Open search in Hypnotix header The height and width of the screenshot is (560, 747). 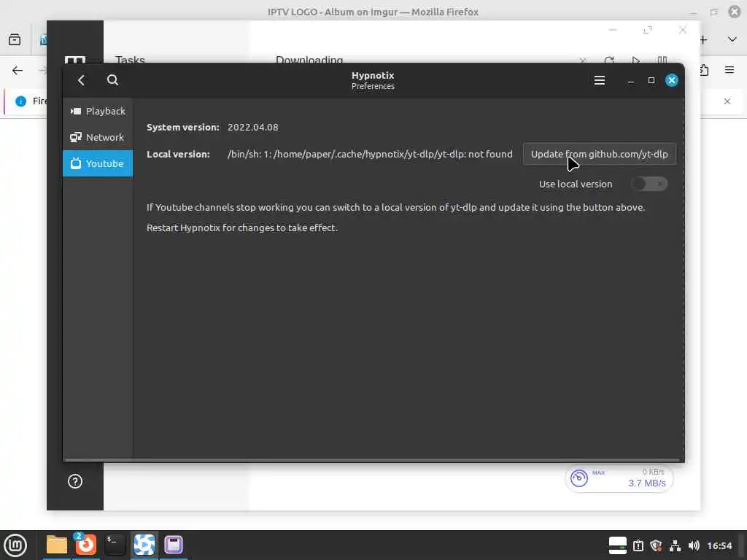point(112,80)
